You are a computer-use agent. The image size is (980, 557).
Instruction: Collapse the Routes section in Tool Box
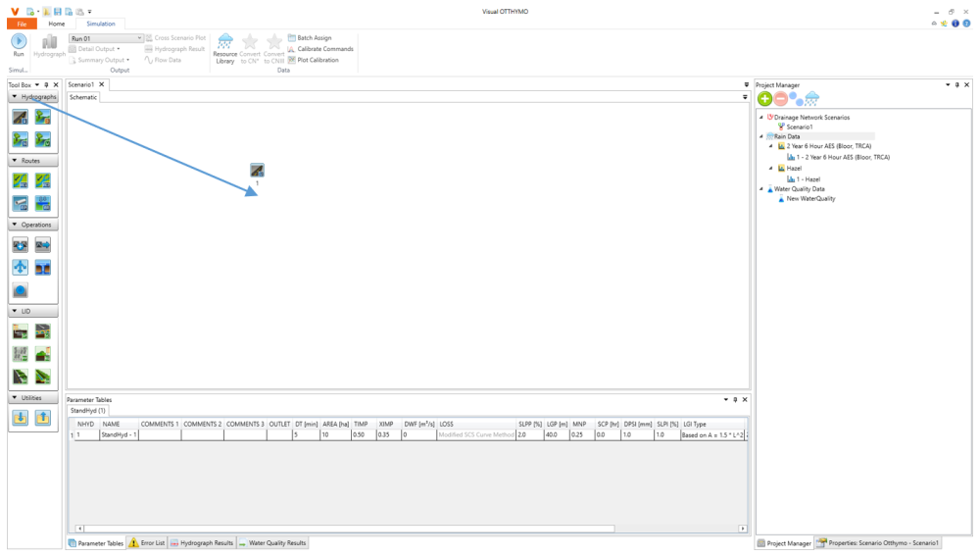coord(15,161)
